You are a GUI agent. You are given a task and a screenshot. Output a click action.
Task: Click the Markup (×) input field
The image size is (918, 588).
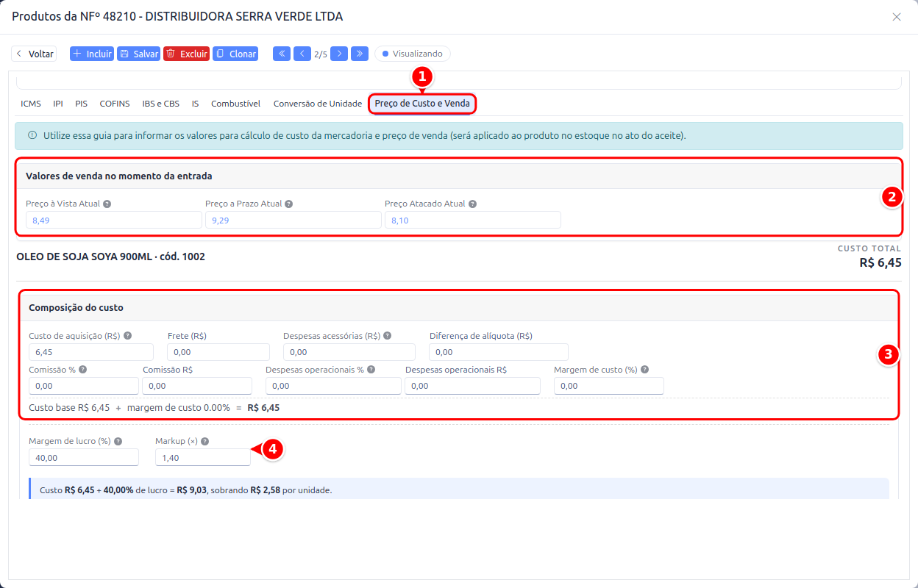pos(203,458)
